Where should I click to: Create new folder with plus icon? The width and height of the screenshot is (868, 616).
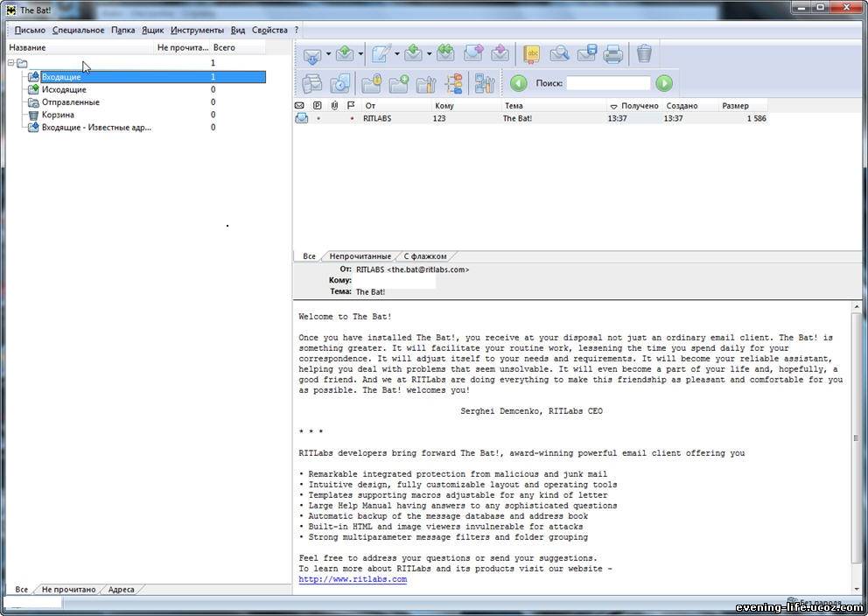[x=399, y=84]
